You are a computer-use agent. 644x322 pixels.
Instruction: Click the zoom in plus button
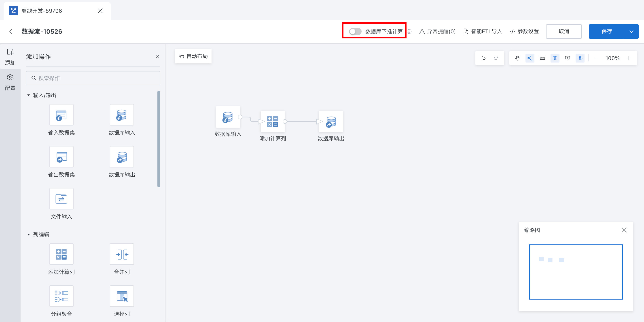[x=629, y=58]
